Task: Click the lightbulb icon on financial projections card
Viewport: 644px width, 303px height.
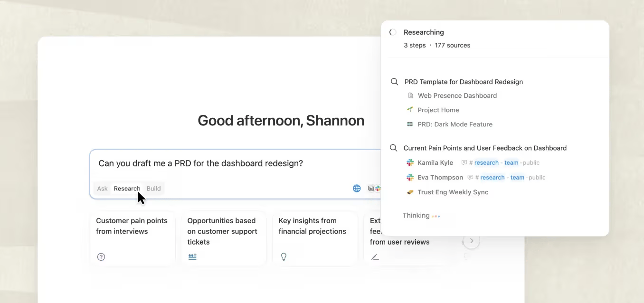Action: 284,257
